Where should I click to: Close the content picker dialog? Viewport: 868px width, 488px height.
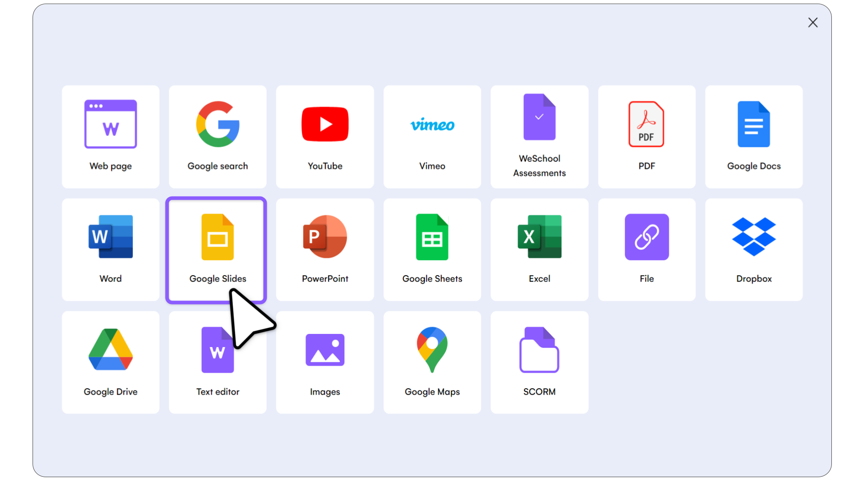pyautogui.click(x=813, y=23)
